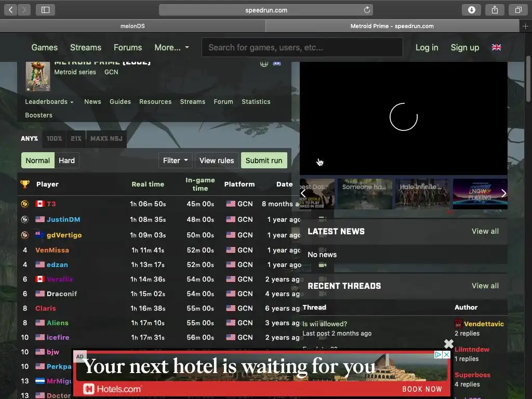Select Hard difficulty toggle
The image size is (532, 399).
point(66,161)
